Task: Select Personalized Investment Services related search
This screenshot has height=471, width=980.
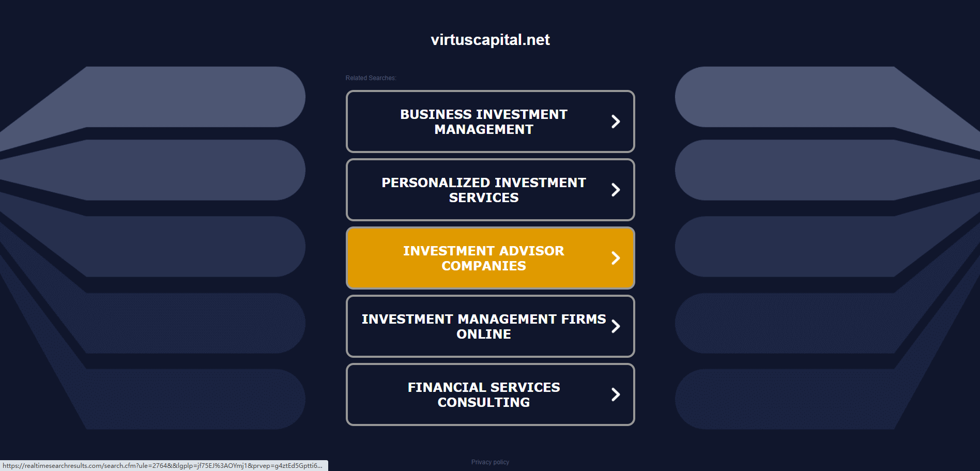Action: [x=483, y=190]
